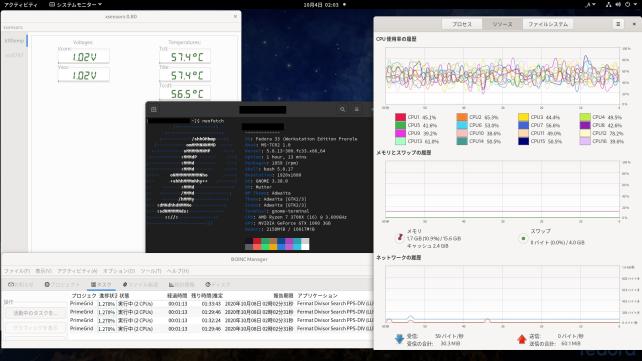Change CPU8 graph color swatch
The height and width of the screenshot is (361, 642).
tap(585, 125)
